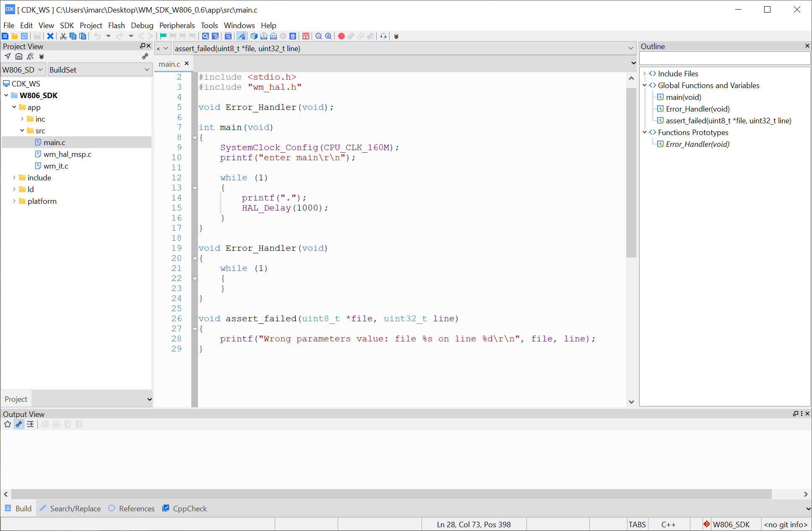Click the star icon in Output View
Viewport: 812px width, 531px height.
[x=8, y=424]
